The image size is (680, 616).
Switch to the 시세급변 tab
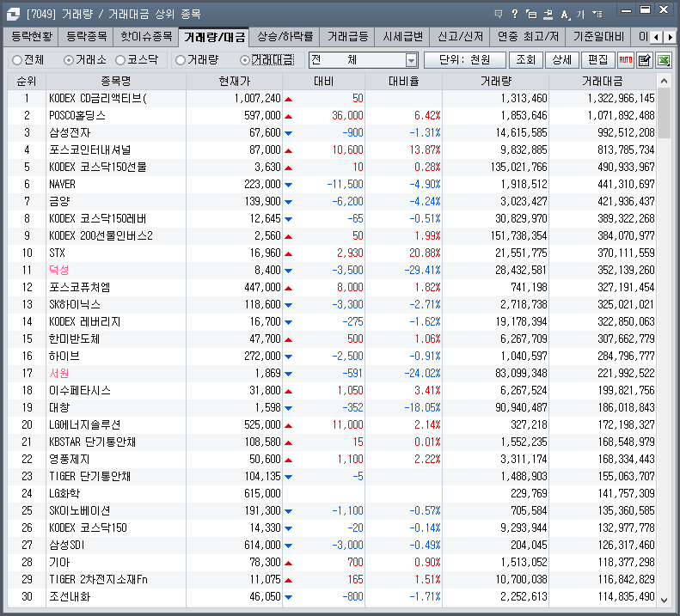pos(402,36)
